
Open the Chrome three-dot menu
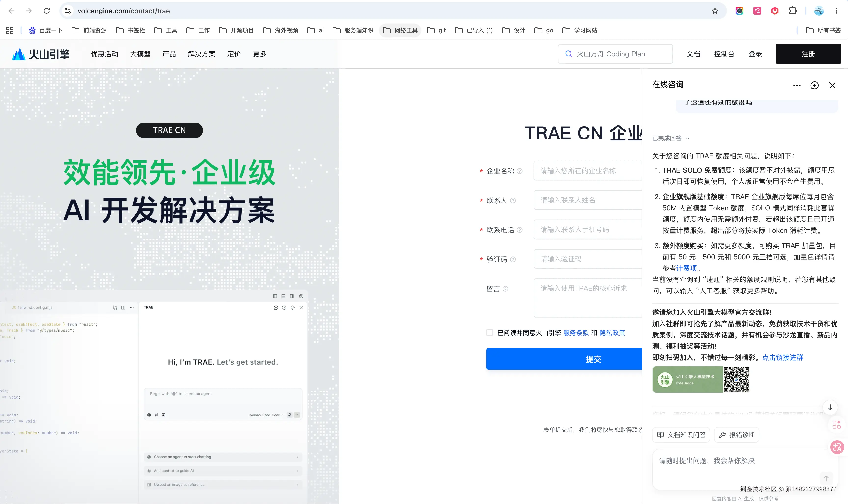click(x=836, y=11)
